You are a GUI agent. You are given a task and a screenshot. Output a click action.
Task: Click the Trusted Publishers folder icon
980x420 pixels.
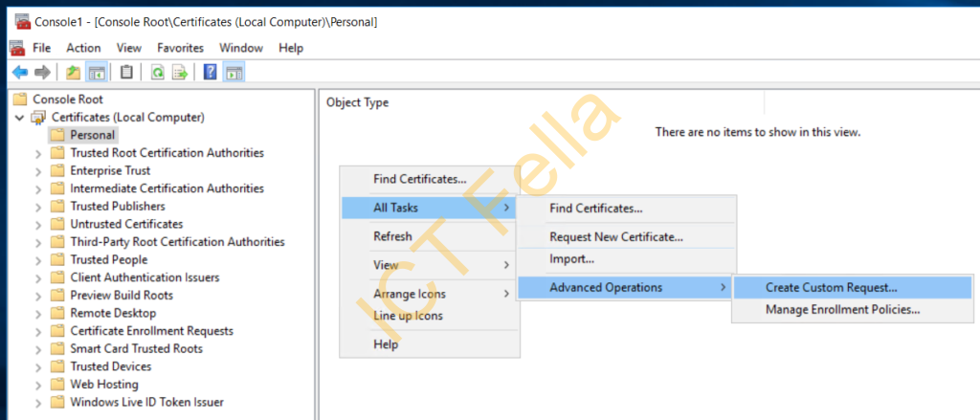pos(57,207)
